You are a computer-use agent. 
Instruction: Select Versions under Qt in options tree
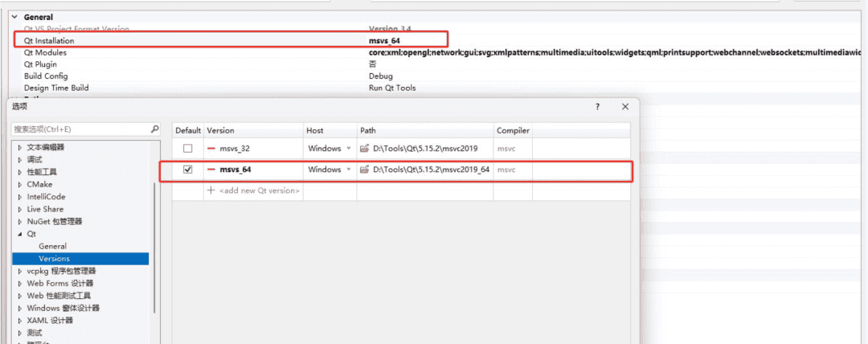click(54, 259)
